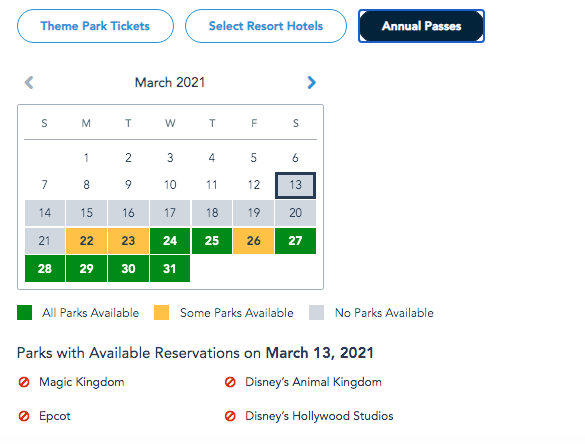The image size is (585, 444).
Task: Switch to Select Resort Hotels tab
Action: pos(266,26)
